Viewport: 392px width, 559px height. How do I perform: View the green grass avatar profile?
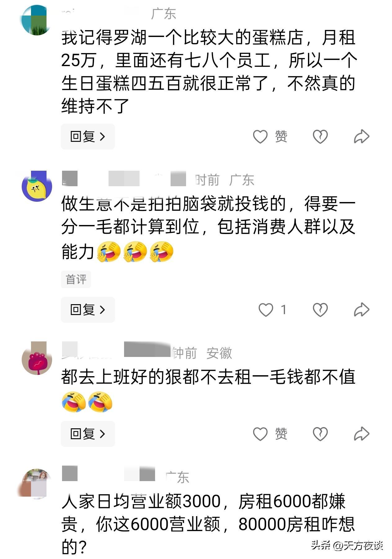click(36, 20)
